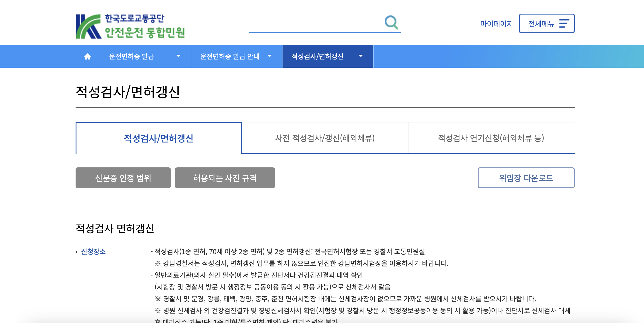644x323 pixels.
Task: Expand the 운전면허증 발급 안내 dropdown arrow
Action: (270, 57)
